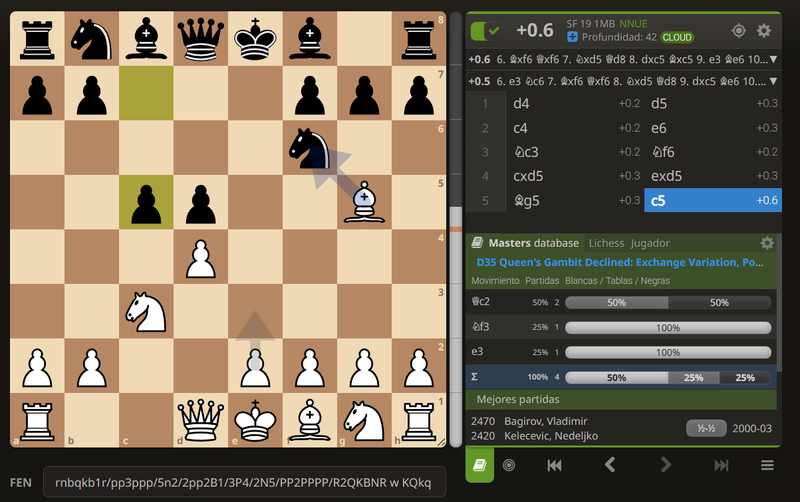Click the crosshair threat-mode icon
Image resolution: width=800 pixels, height=502 pixels.
click(x=738, y=31)
